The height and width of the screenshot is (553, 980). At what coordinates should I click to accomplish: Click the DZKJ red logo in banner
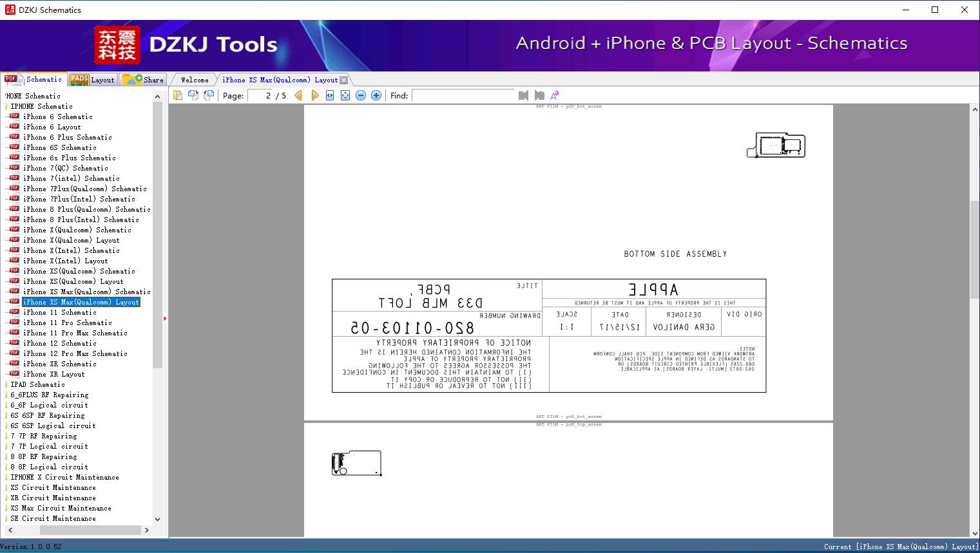click(117, 45)
